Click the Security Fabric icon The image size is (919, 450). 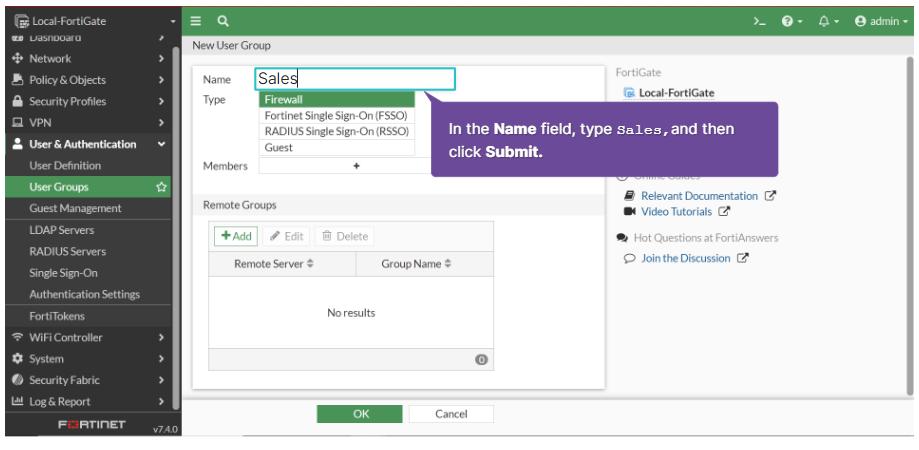(x=17, y=380)
